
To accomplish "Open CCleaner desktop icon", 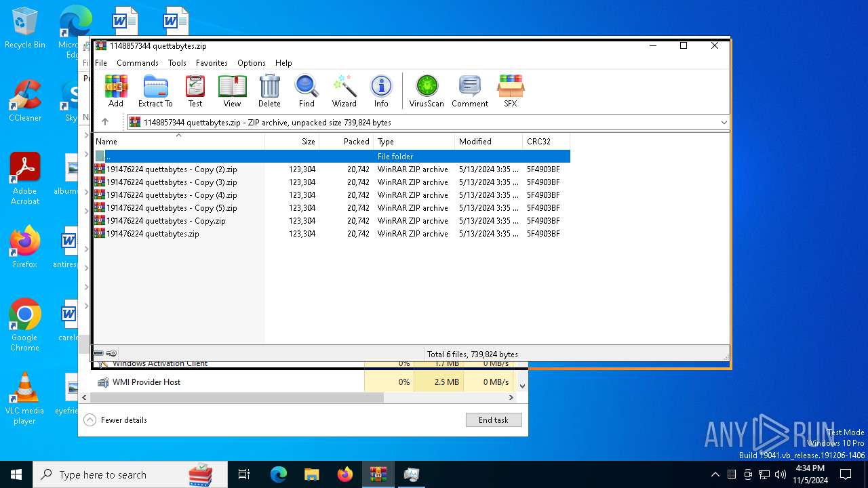I will tap(25, 101).
